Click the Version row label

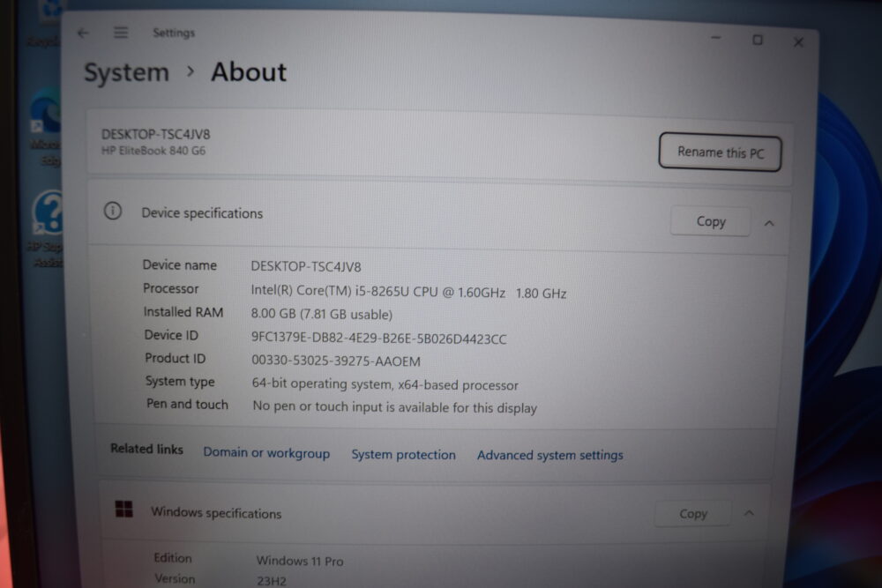click(x=175, y=578)
